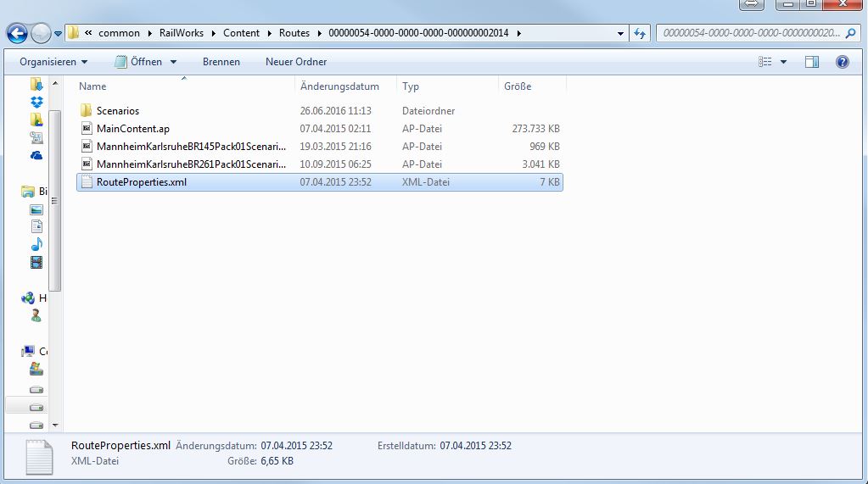Click the 26.06.2016 11:13 date cell
The height and width of the screenshot is (484, 868).
(x=335, y=111)
